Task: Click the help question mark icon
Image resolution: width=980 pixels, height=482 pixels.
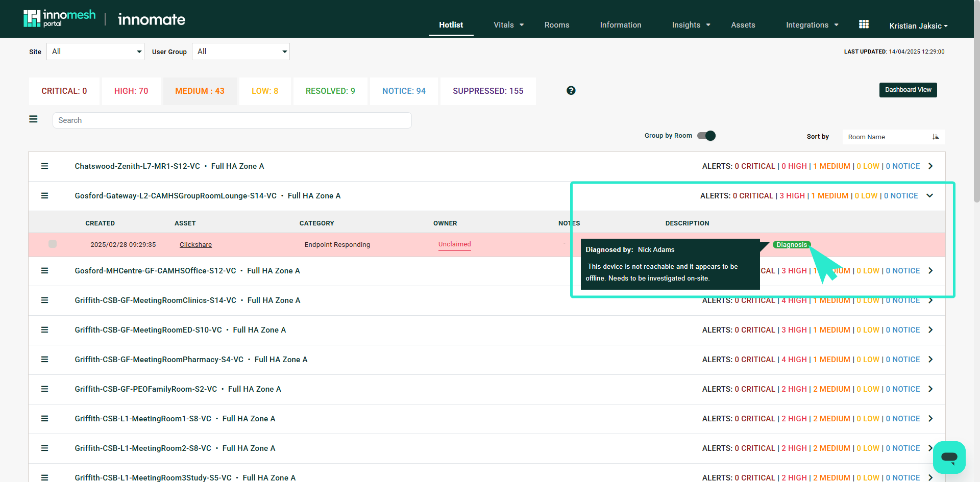Action: pyautogui.click(x=571, y=90)
